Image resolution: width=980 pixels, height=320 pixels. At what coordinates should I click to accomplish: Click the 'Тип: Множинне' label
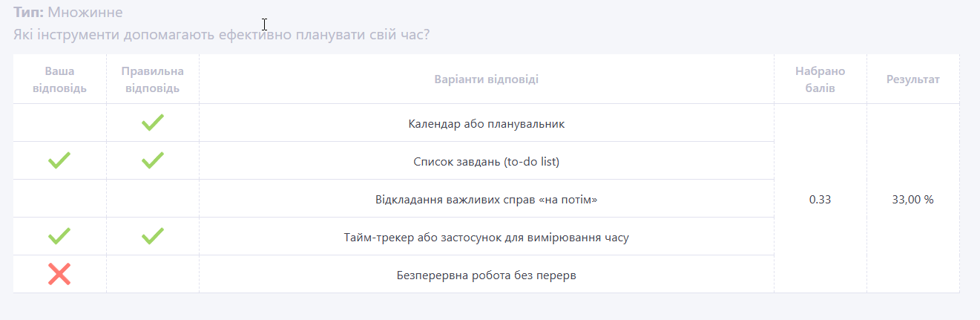[x=68, y=13]
